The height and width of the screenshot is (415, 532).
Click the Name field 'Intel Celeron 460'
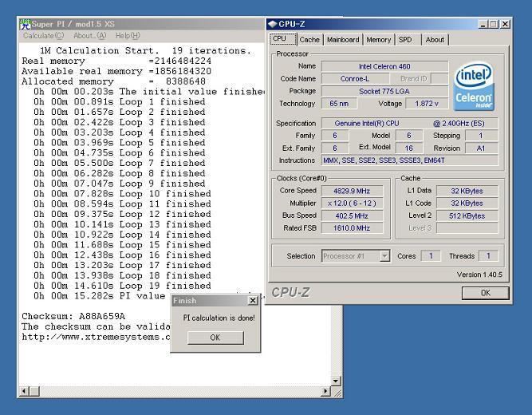click(384, 66)
